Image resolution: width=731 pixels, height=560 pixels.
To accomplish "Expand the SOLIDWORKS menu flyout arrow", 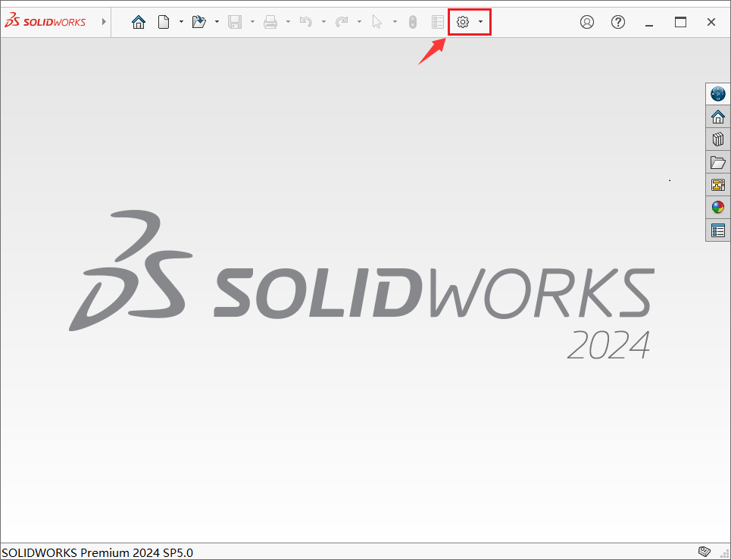I will (104, 22).
